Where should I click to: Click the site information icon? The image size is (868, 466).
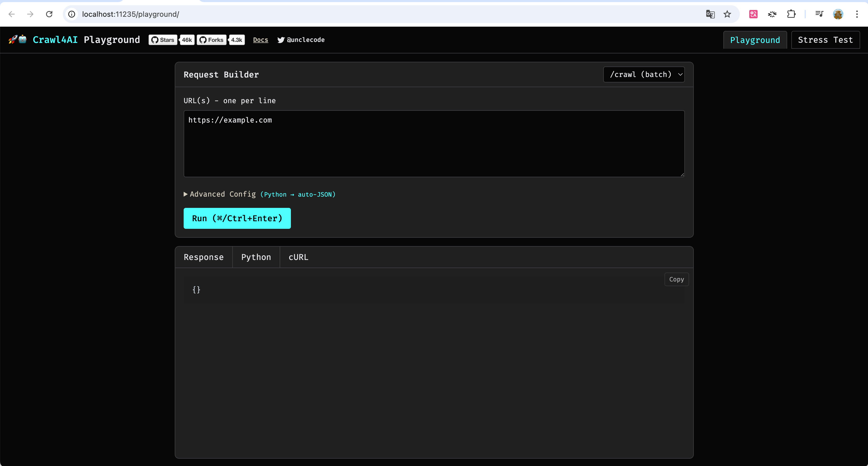click(x=72, y=14)
